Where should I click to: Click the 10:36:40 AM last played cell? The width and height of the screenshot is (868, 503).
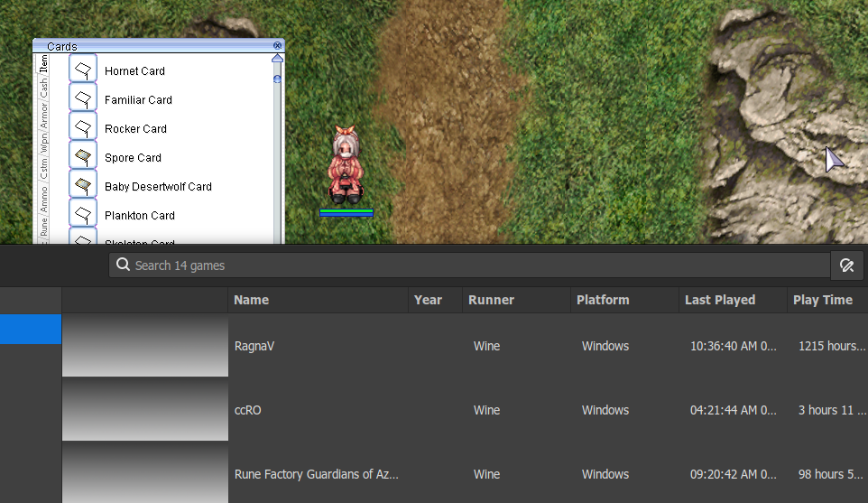pyautogui.click(x=733, y=346)
